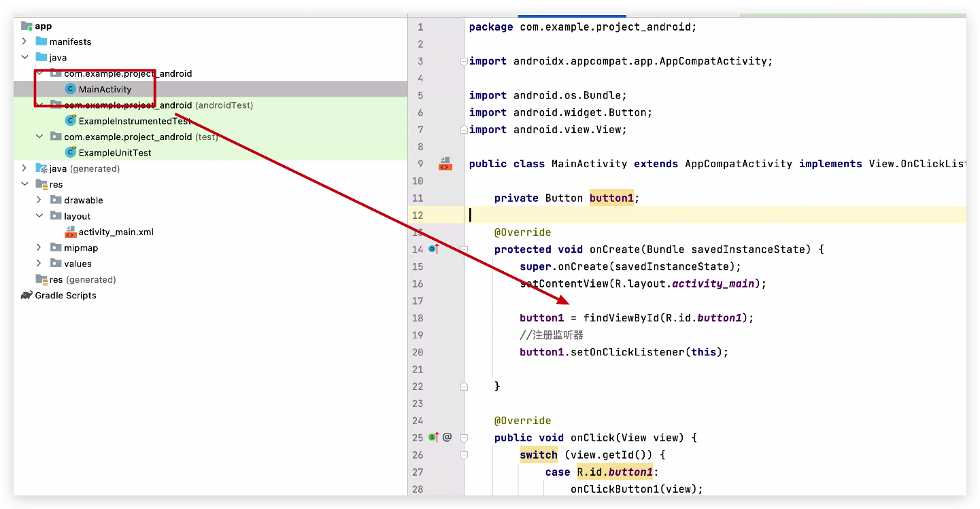This screenshot has width=980, height=509.
Task: Expand the values folder chevron
Action: 39,264
